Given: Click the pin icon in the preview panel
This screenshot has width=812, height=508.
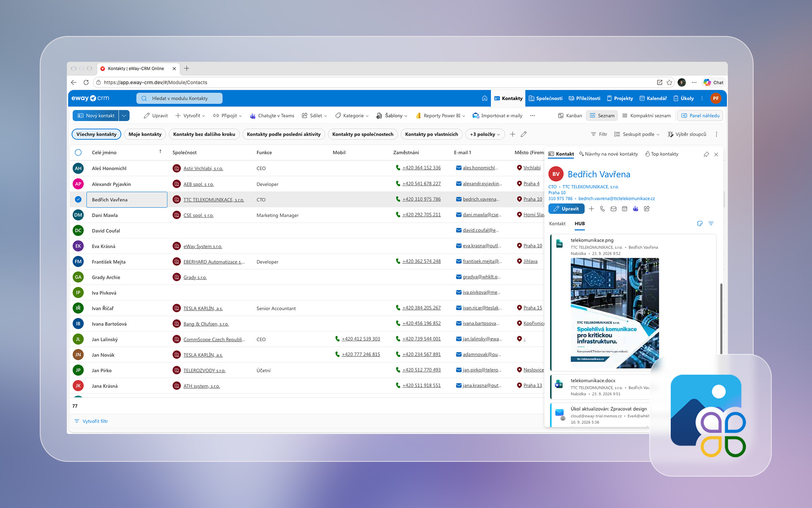Looking at the screenshot, I should (x=706, y=155).
